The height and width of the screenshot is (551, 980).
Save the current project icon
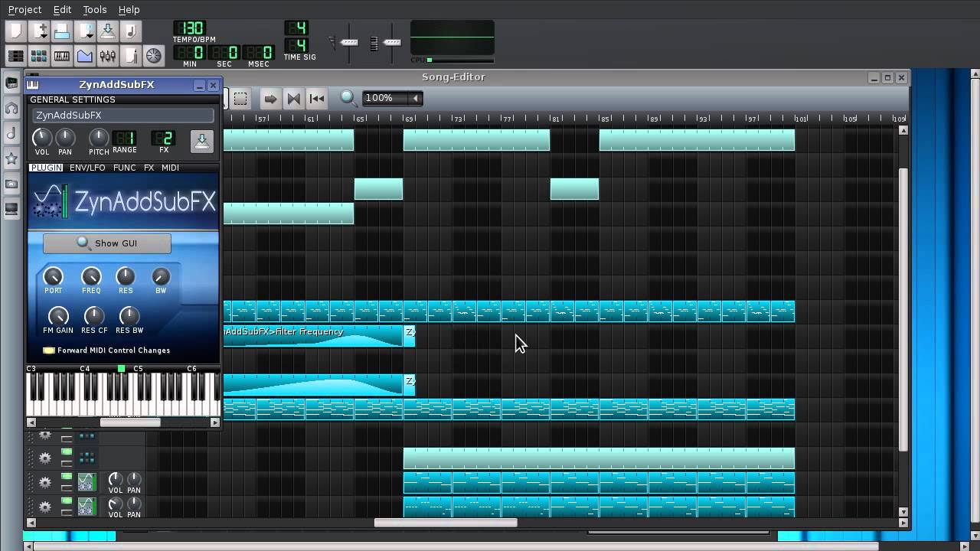[108, 31]
